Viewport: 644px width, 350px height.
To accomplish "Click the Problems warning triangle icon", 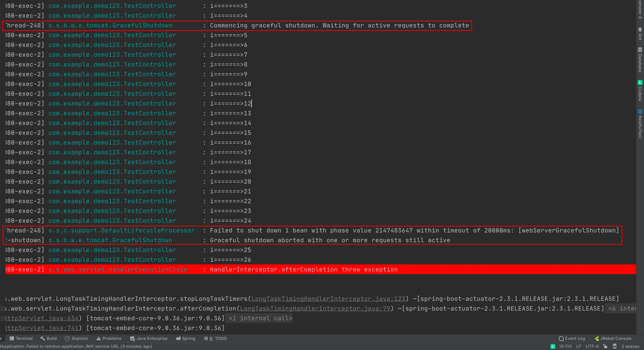I will 99,338.
